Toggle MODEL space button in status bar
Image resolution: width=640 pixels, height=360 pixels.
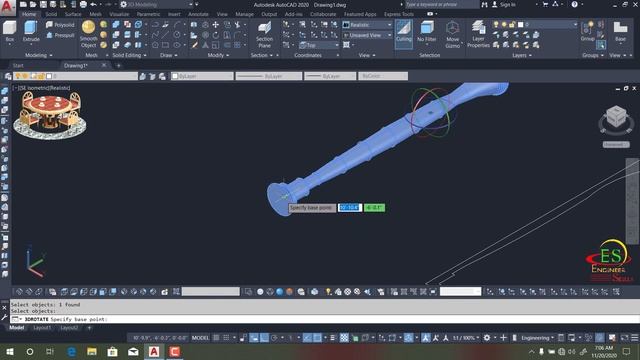point(200,338)
